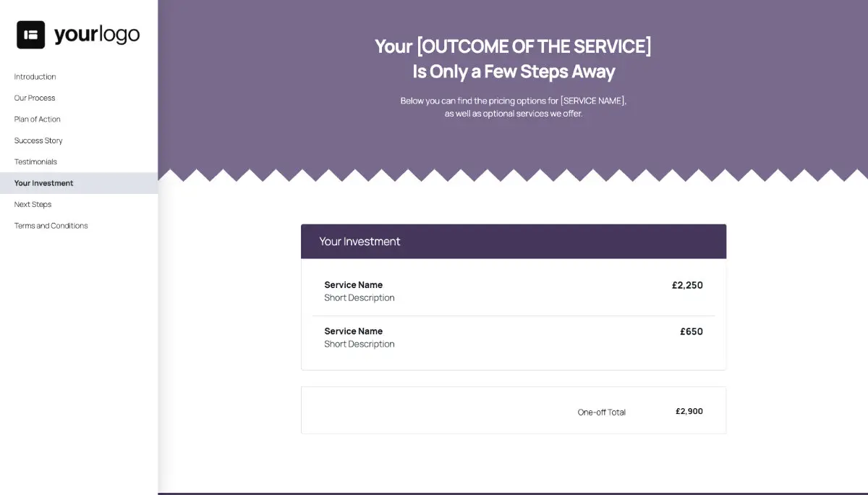Click the first Short Description text

(x=359, y=297)
